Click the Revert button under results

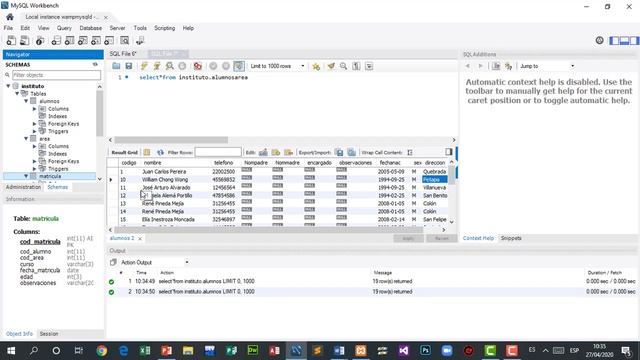pos(441,238)
